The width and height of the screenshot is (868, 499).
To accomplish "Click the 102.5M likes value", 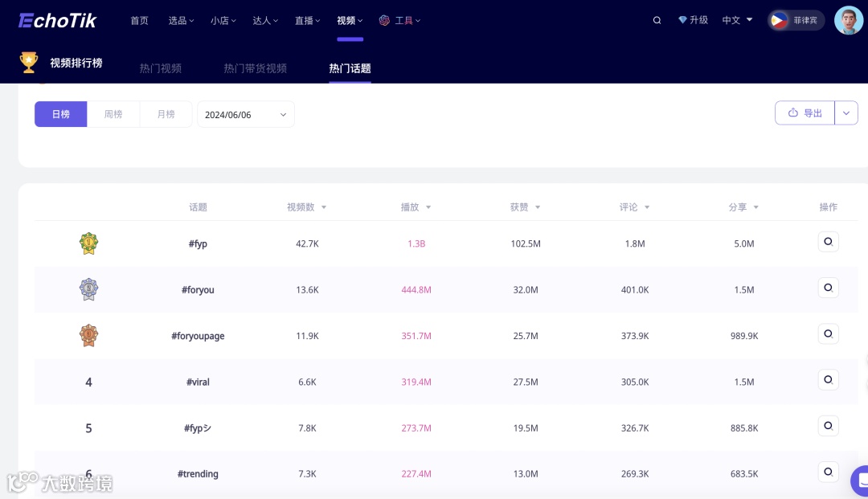I will (526, 243).
